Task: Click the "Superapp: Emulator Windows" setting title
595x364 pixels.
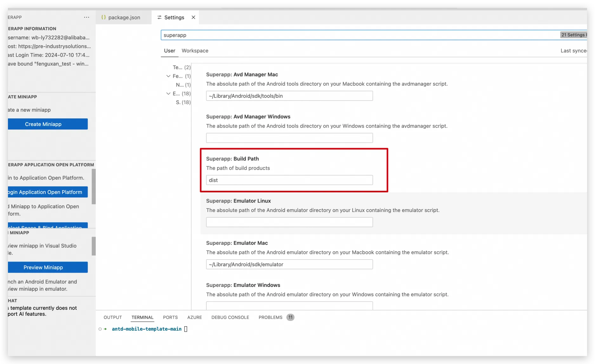Action: (x=243, y=285)
